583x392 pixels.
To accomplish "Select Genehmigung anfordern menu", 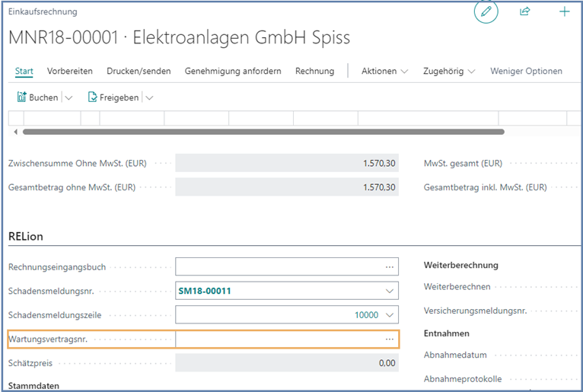I will [x=233, y=71].
